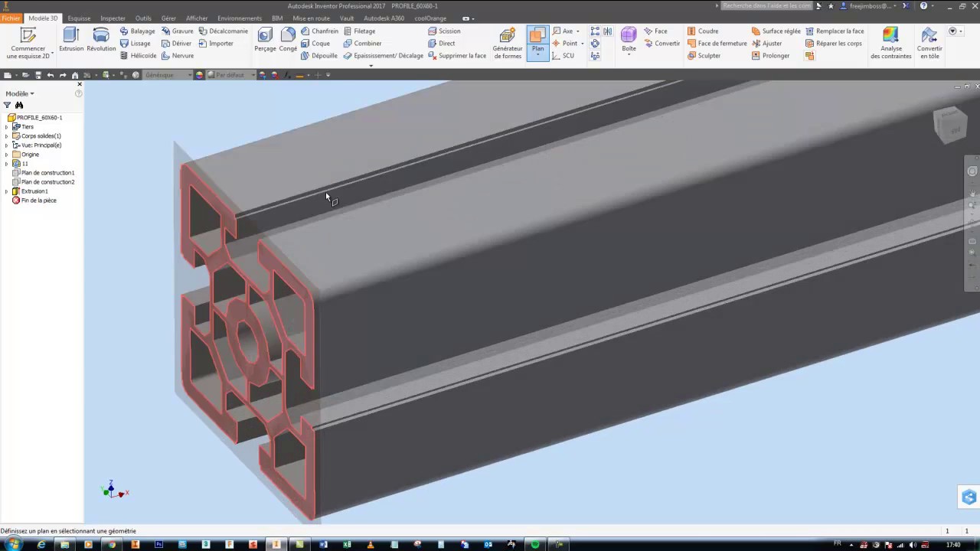980x551 pixels.
Task: Click Convertir en tôle
Action: [929, 43]
